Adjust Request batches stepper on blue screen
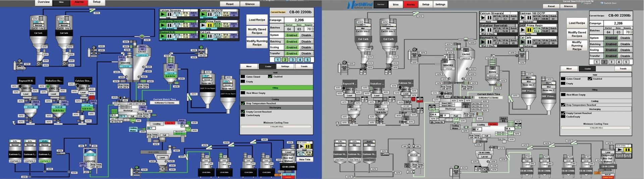 (x=313, y=29)
